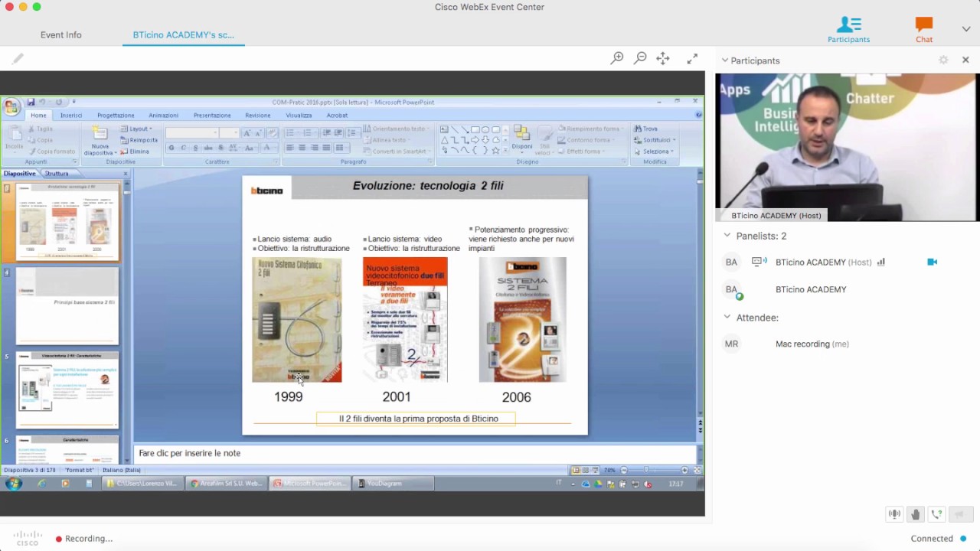Open the WebEx Participants panel icon
The image size is (980, 551).
(848, 30)
